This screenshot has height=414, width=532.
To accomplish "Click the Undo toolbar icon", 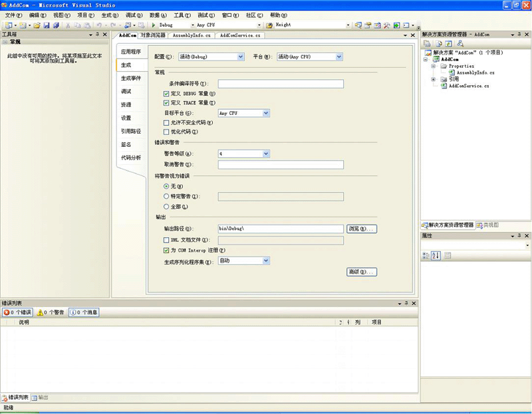I will [x=99, y=25].
